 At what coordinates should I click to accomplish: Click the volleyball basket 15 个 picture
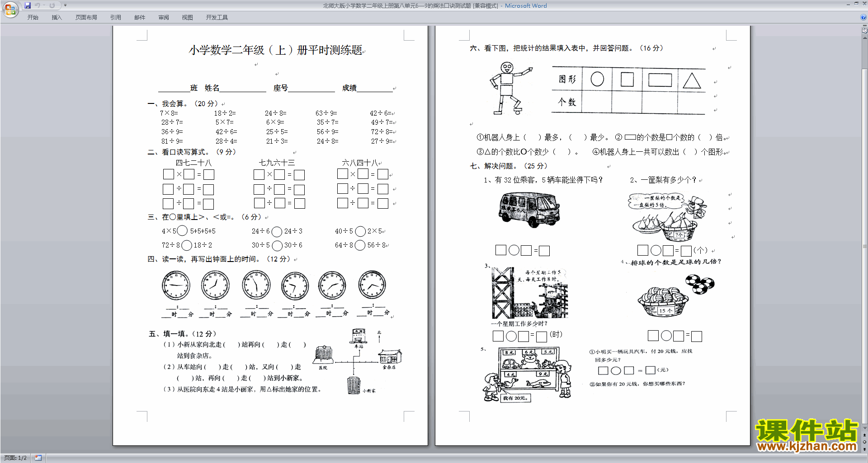[663, 302]
